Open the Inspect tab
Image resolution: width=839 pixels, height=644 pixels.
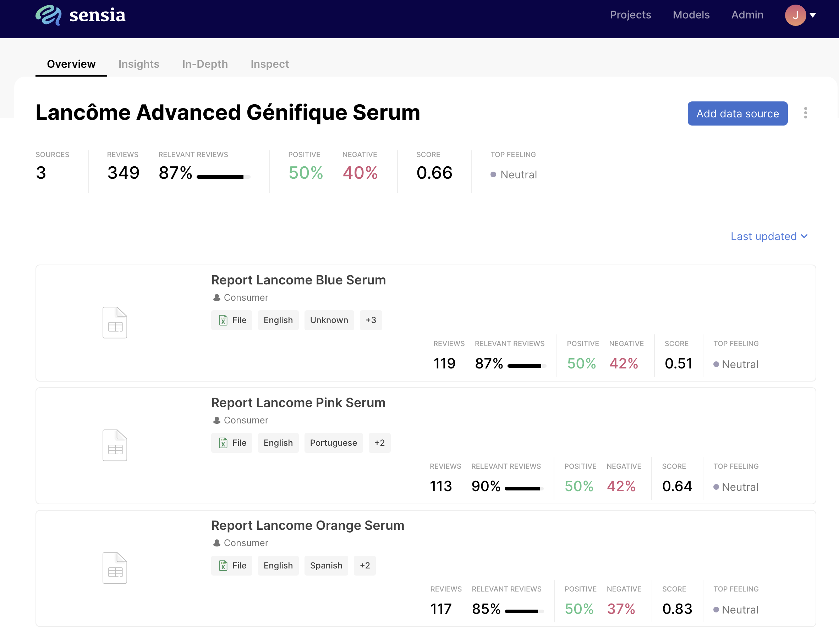click(269, 64)
